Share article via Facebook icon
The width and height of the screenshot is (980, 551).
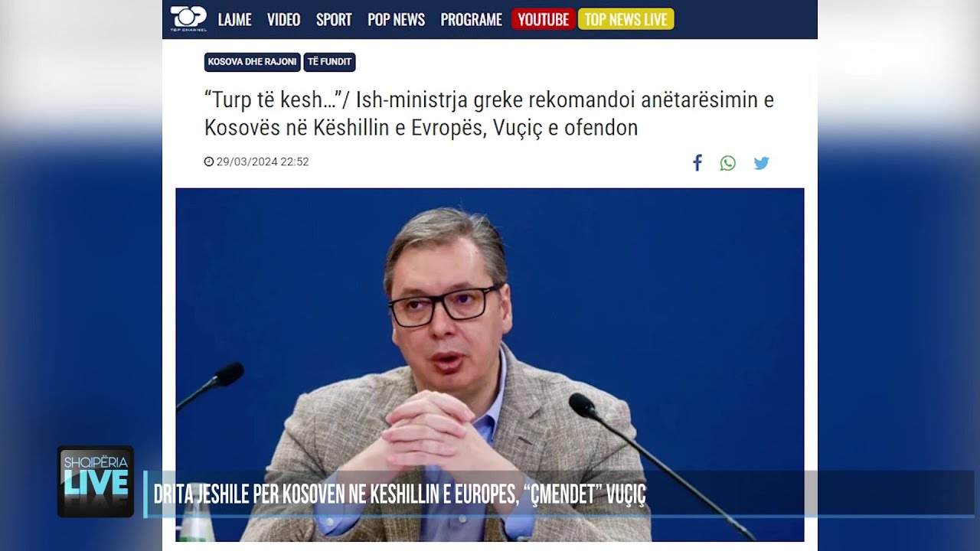[x=697, y=163]
